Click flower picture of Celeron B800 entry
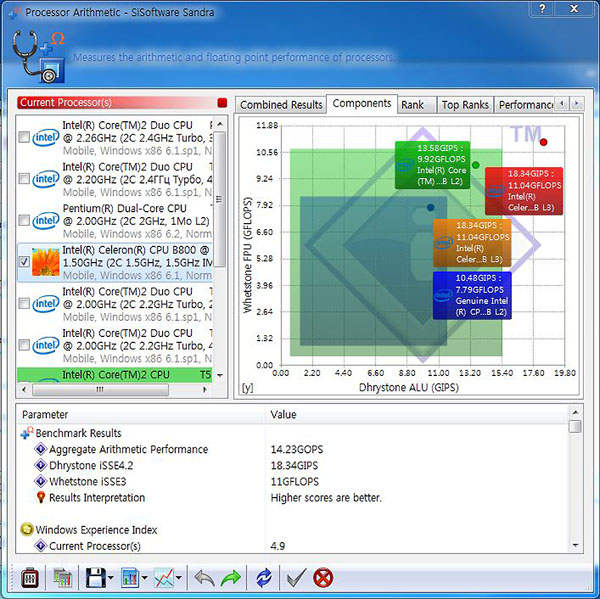This screenshot has width=600, height=599. click(46, 262)
